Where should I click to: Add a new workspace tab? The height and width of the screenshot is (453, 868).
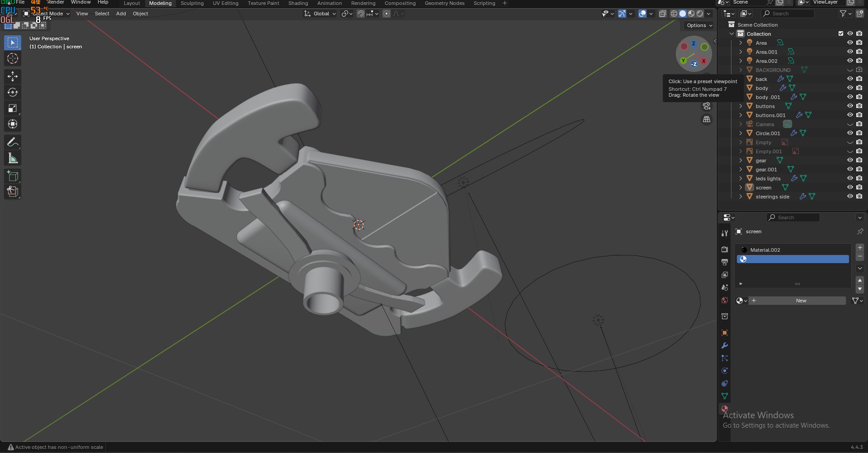click(505, 3)
